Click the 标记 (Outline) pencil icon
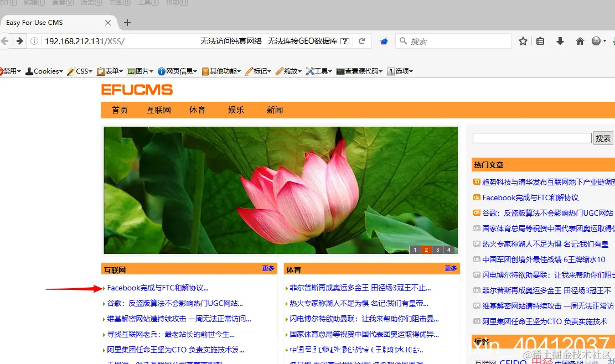The image size is (615, 364). tap(250, 71)
